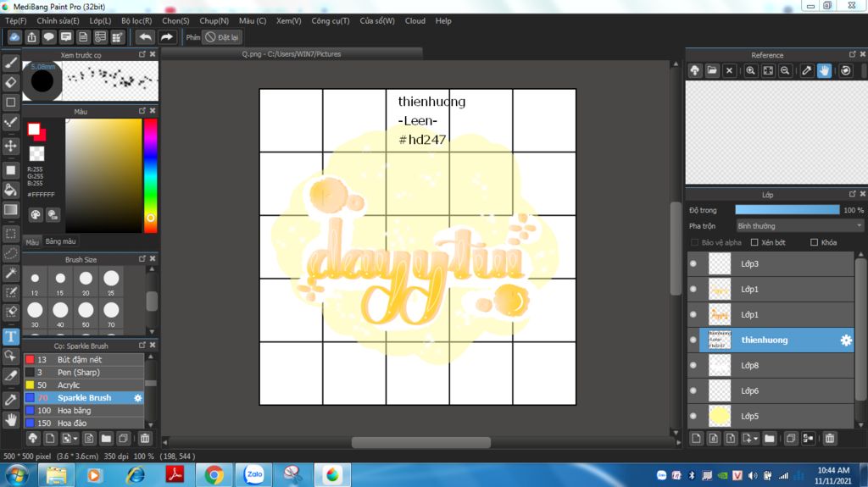Switch to the Bảng màu tab

point(60,241)
